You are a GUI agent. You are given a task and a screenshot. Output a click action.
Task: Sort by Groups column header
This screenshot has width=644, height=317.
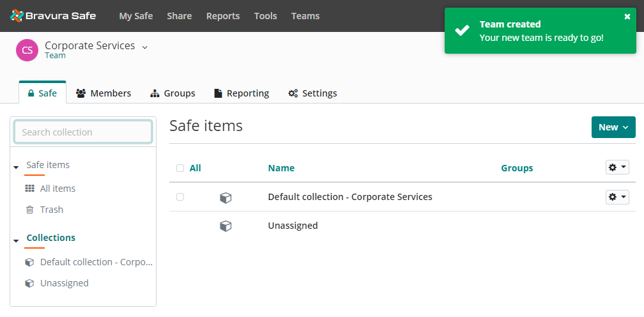pos(517,168)
